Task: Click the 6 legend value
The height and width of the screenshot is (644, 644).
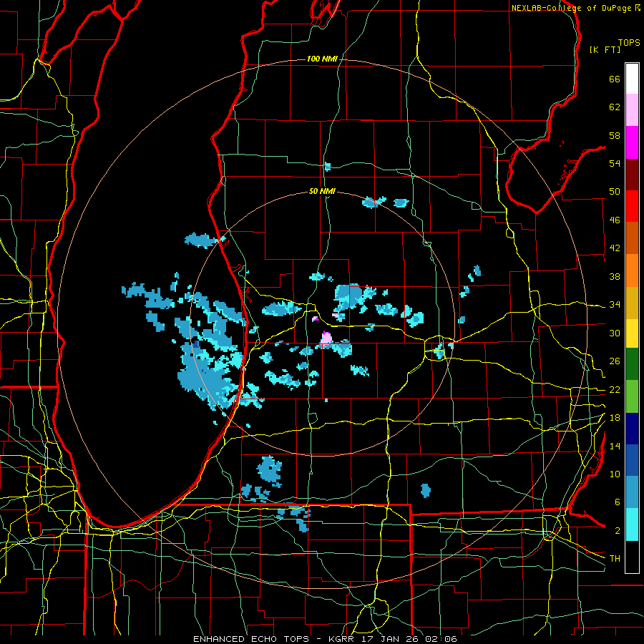Action: [617, 502]
